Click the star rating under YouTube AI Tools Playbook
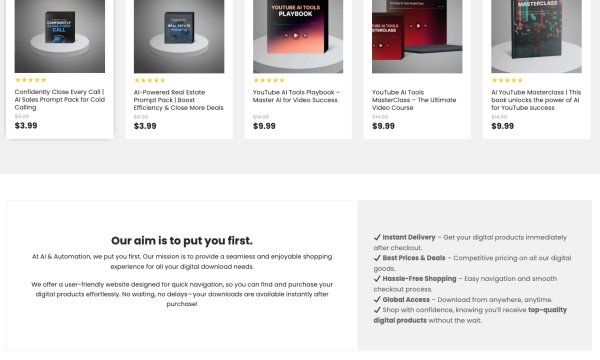 (269, 80)
